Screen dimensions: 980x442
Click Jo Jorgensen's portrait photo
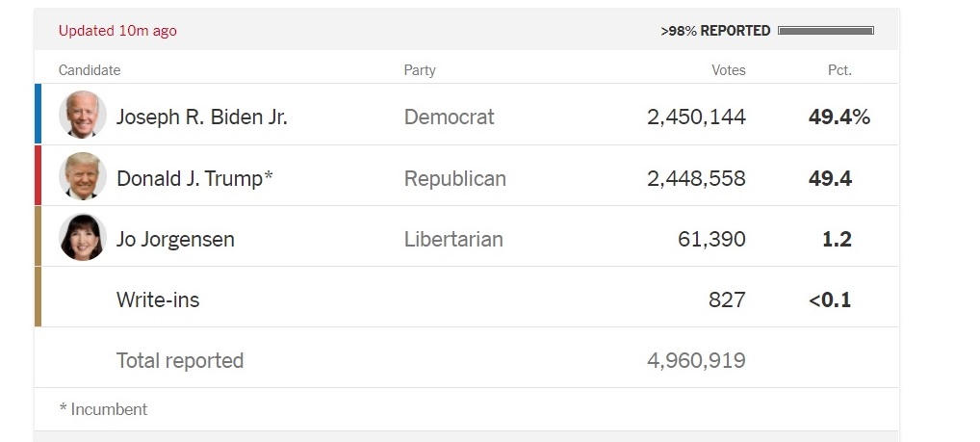coord(82,237)
